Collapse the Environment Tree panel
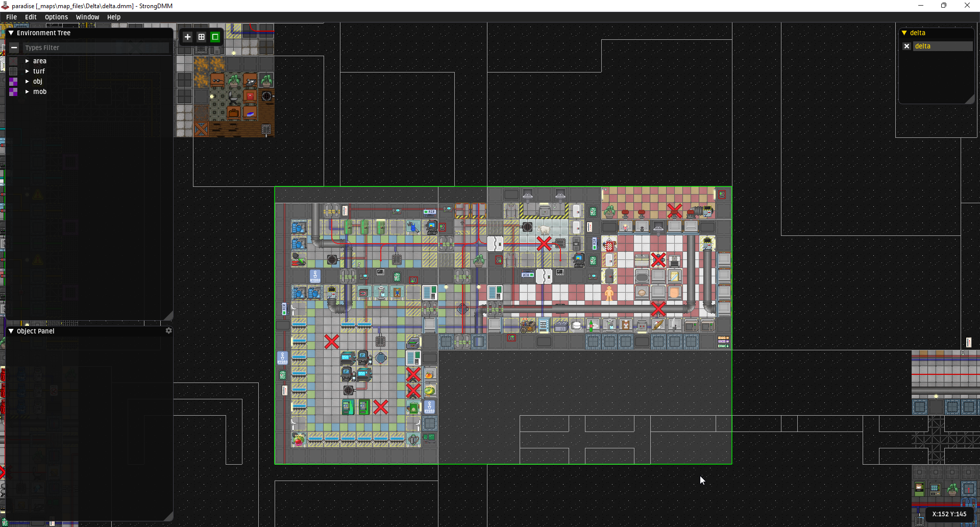The height and width of the screenshot is (527, 980). [x=11, y=33]
